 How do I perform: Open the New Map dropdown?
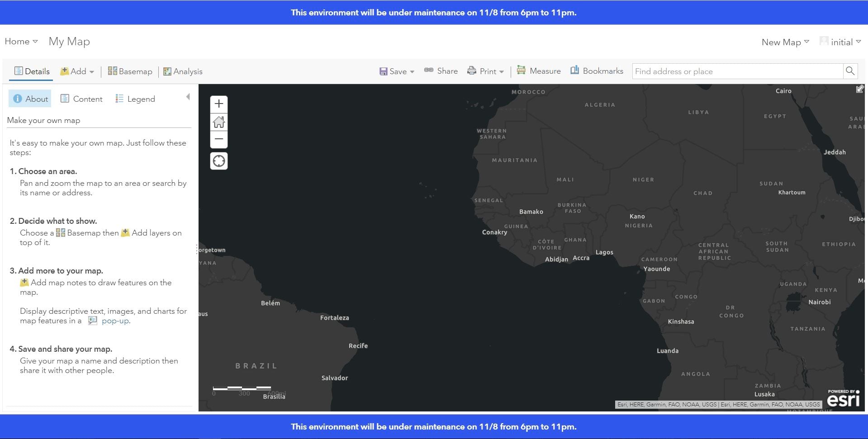(x=785, y=42)
